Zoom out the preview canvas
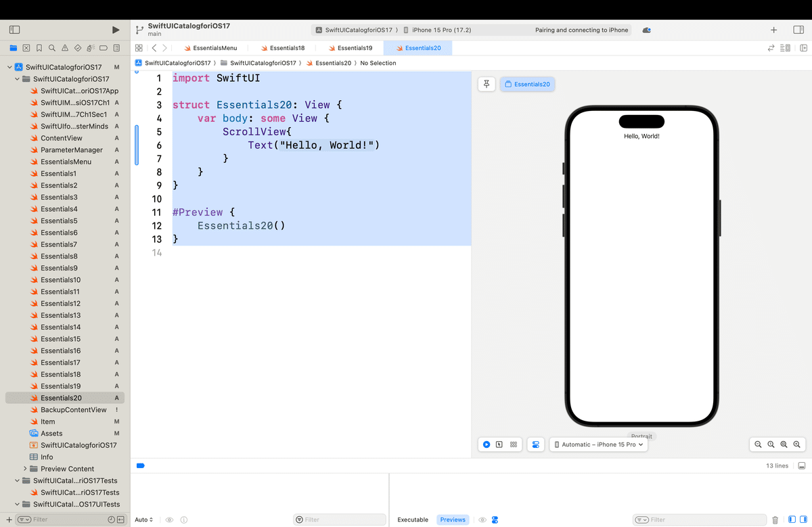 pos(758,444)
